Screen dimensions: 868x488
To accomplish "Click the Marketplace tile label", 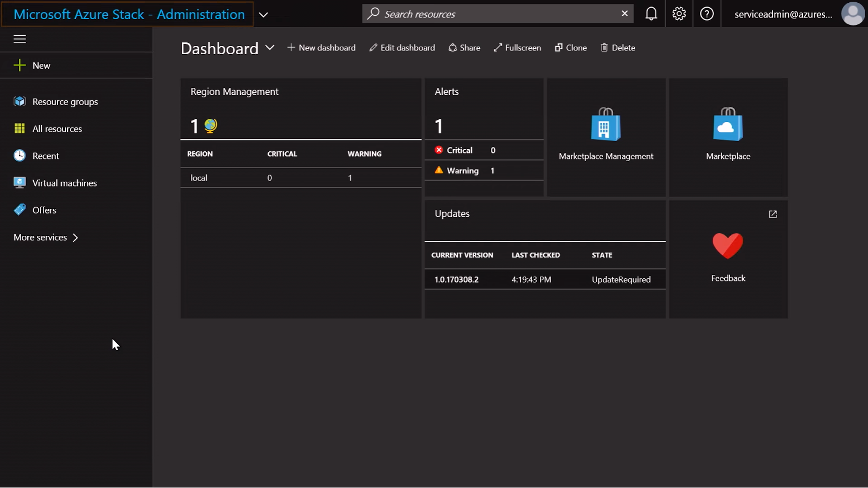I will [x=728, y=156].
